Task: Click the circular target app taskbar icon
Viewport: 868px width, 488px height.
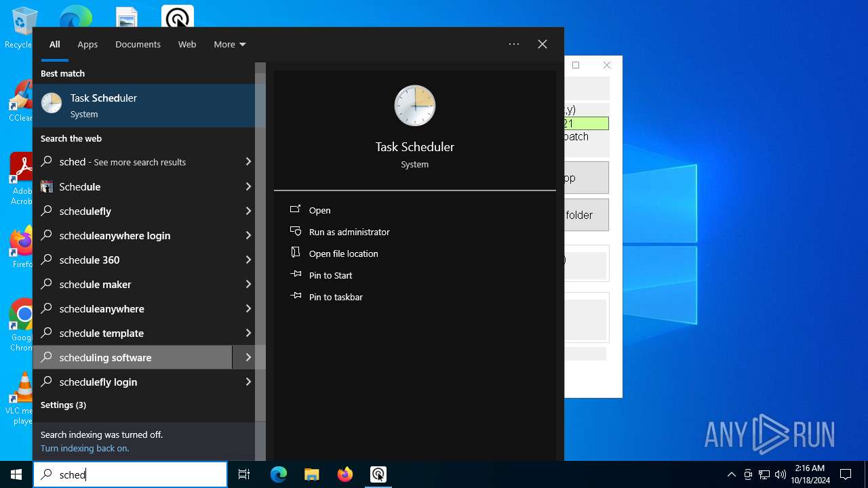Action: tap(378, 474)
